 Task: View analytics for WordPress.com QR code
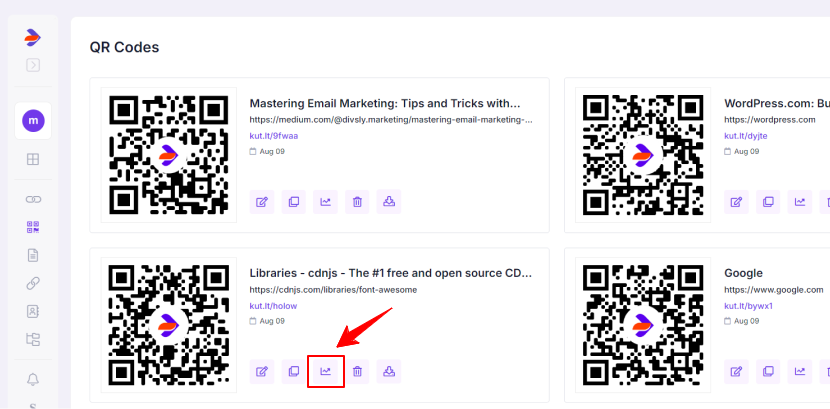[800, 202]
